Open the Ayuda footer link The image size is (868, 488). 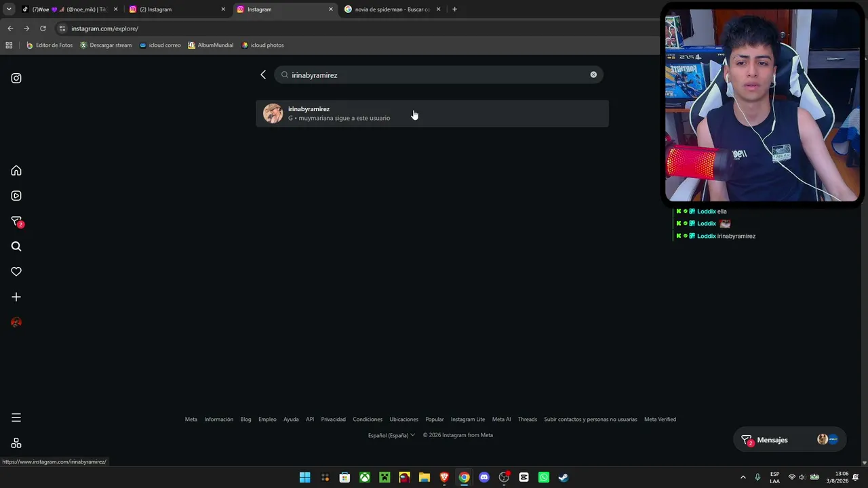click(291, 419)
